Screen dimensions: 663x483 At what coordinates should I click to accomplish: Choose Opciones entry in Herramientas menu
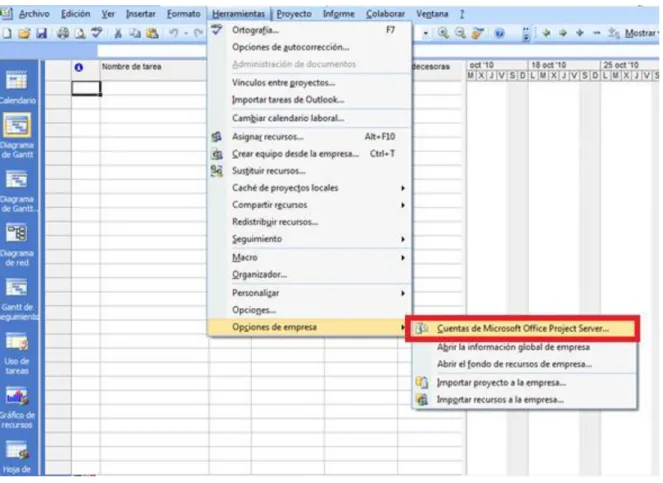tap(310, 310)
